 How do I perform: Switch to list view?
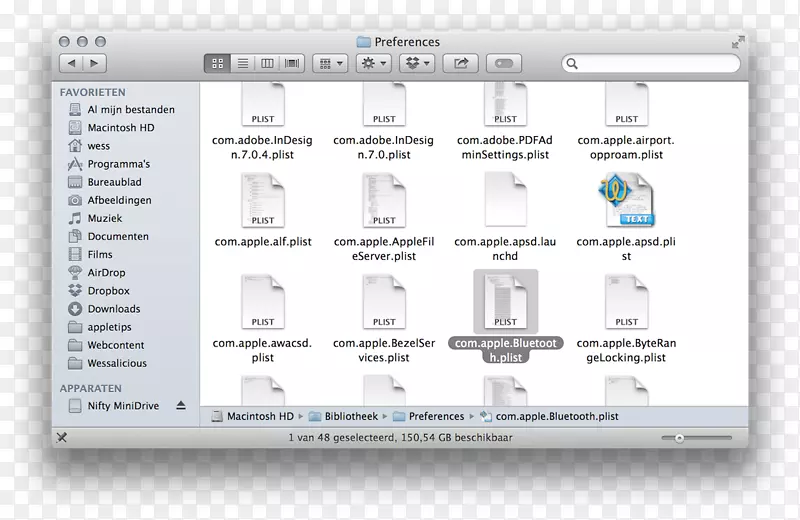242,63
